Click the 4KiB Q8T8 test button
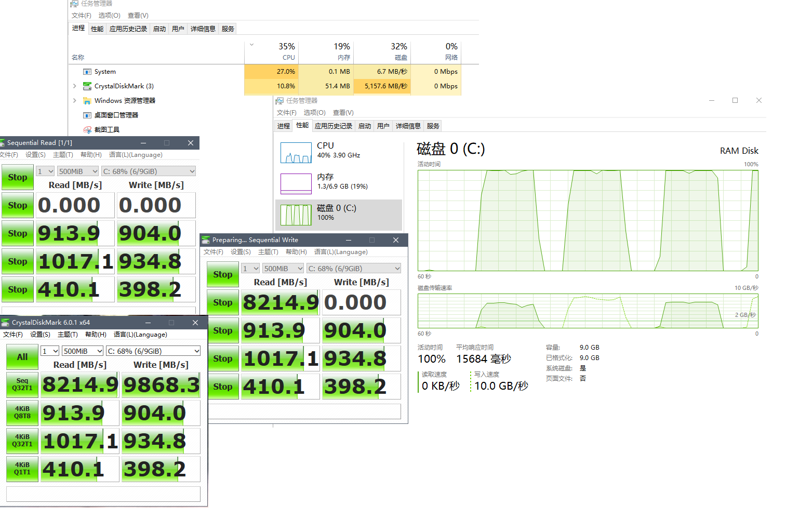The width and height of the screenshot is (786, 532). click(22, 413)
